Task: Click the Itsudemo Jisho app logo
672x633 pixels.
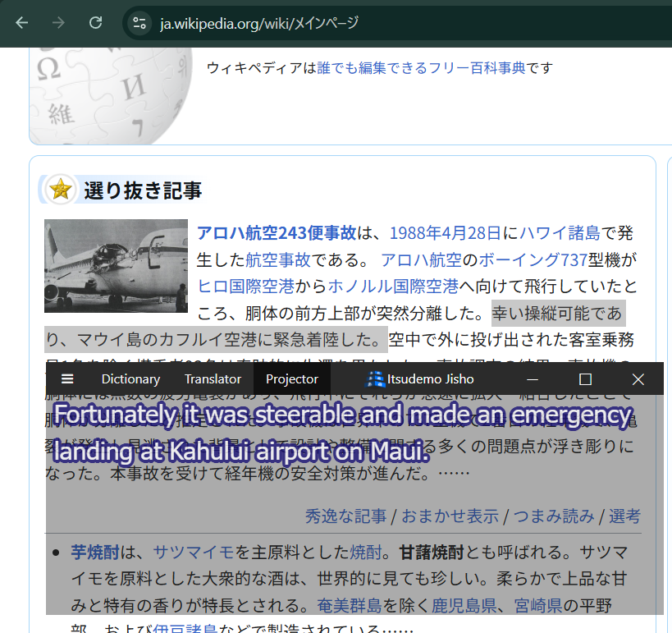Action: click(x=375, y=379)
